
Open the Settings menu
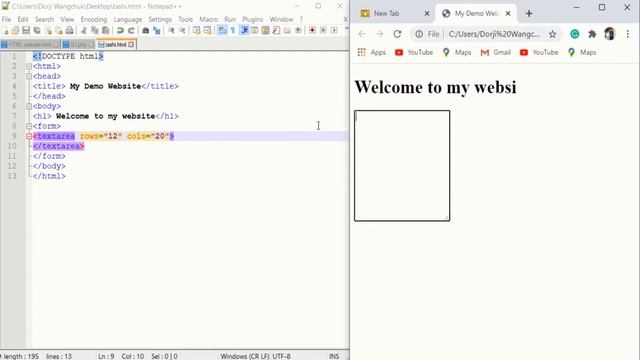coord(160,20)
